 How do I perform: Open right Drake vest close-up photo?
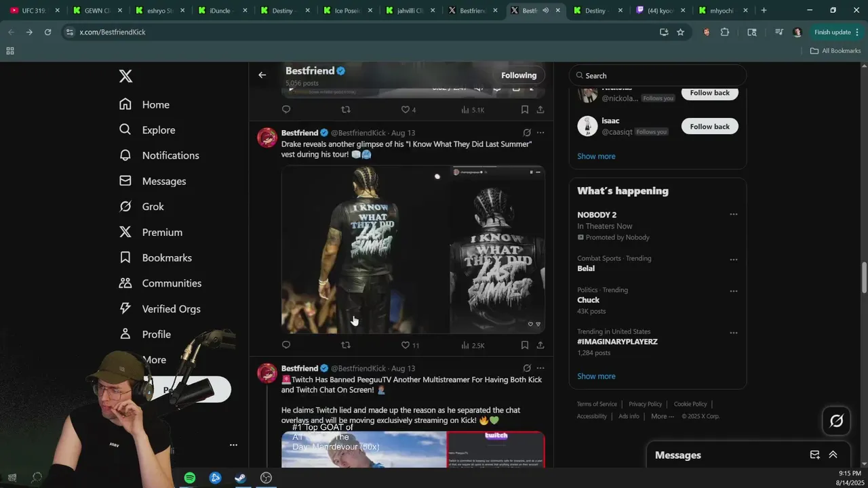coord(496,249)
